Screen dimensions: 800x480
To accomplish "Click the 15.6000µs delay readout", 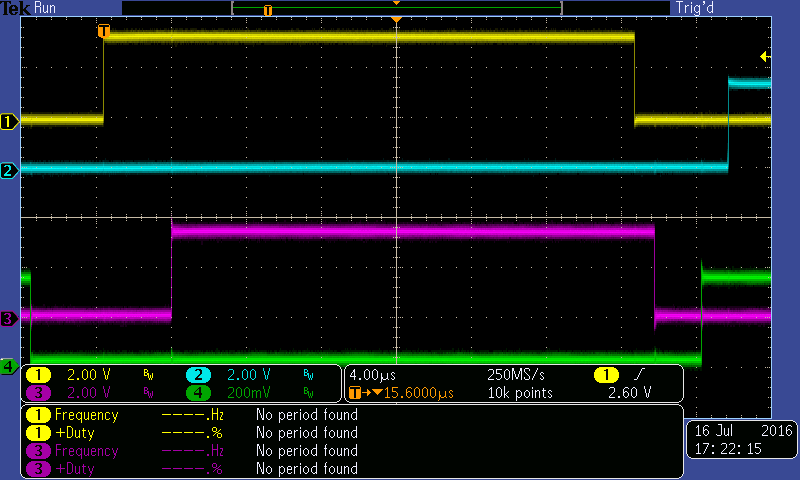I will 418,393.
